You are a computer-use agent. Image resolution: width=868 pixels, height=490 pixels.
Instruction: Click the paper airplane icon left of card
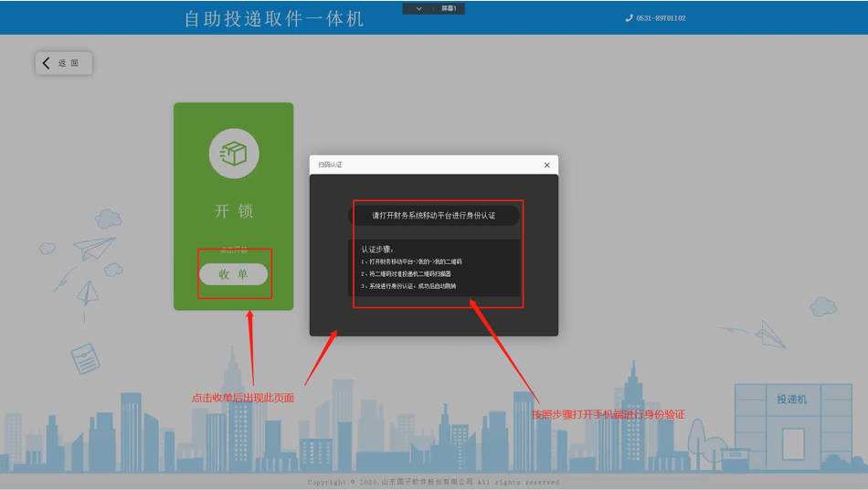[x=94, y=248]
